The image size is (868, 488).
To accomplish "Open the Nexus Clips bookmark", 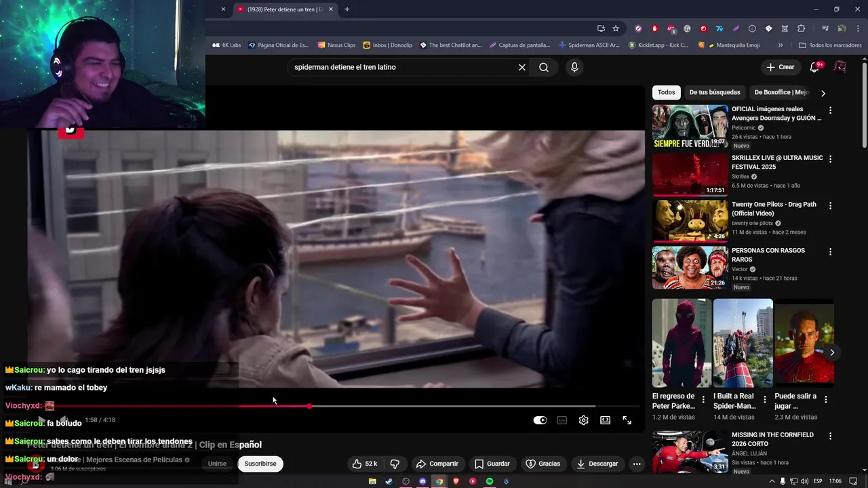I will point(336,45).
